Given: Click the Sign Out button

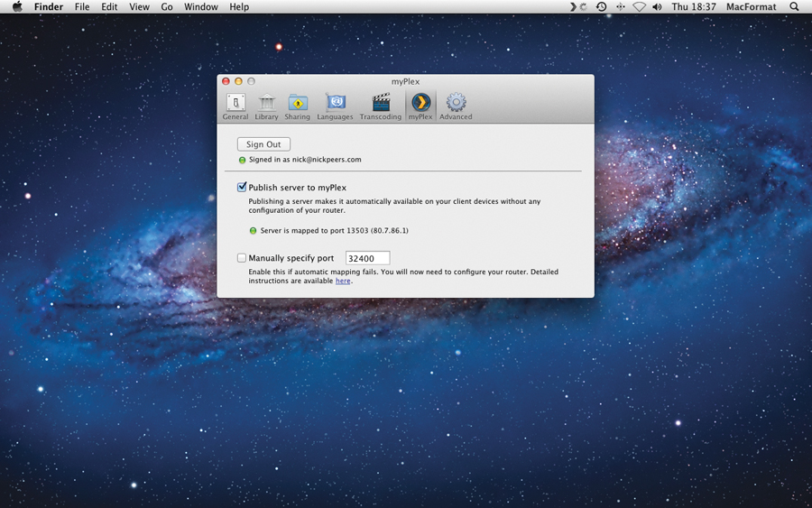Looking at the screenshot, I should [x=263, y=144].
